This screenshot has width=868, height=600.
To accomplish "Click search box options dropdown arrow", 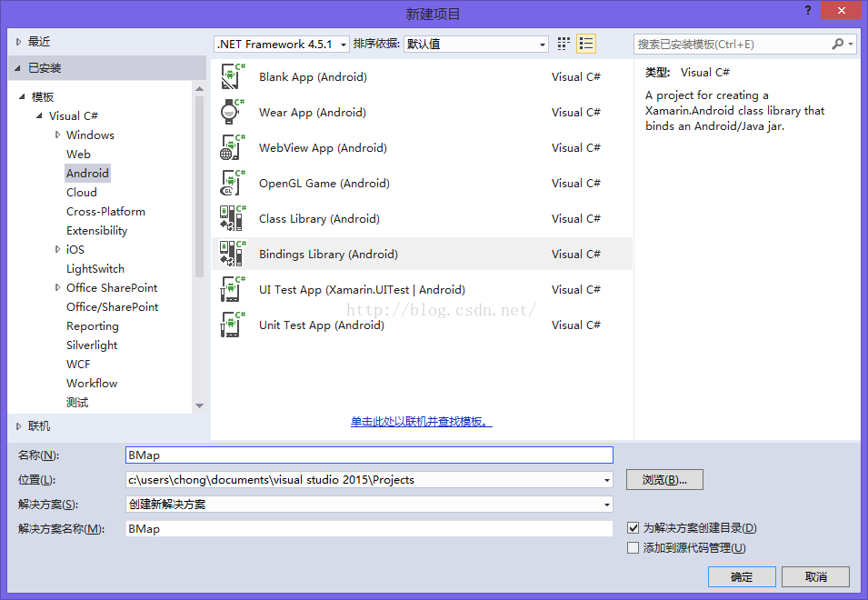I will coord(851,44).
